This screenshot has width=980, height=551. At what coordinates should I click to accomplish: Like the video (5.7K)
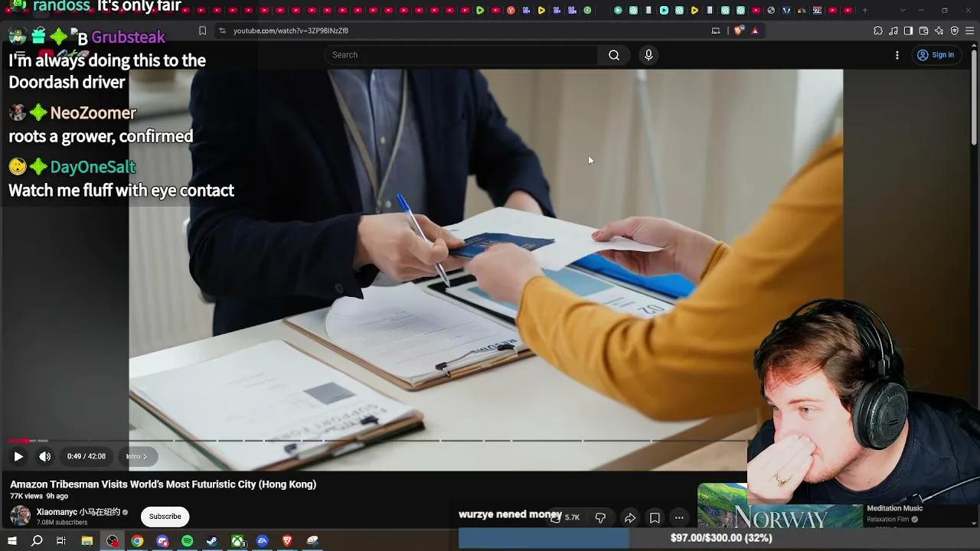coord(565,518)
